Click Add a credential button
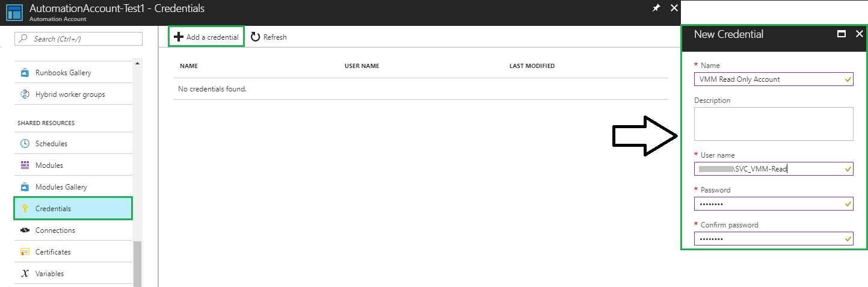Viewport: 868px width, 287px height. tap(206, 37)
